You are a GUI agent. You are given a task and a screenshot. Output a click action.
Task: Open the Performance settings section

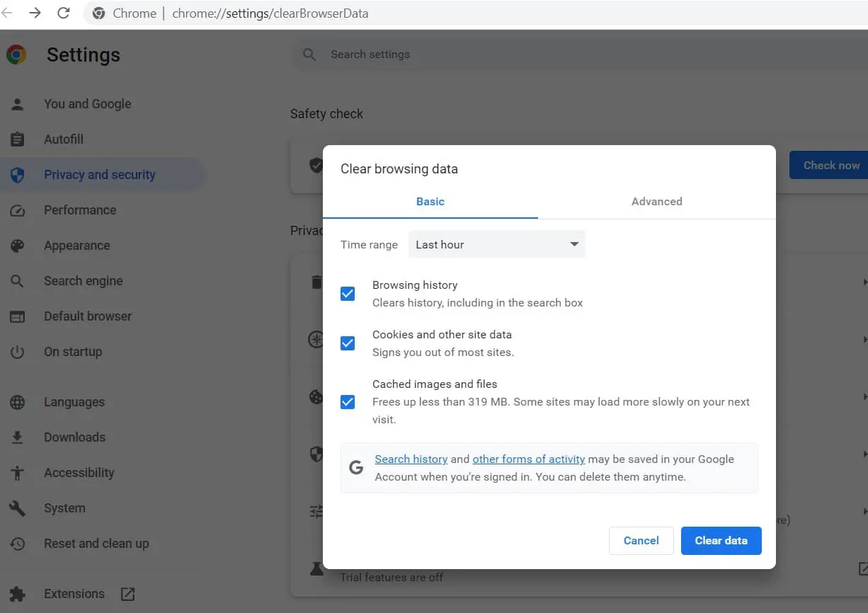(x=80, y=210)
